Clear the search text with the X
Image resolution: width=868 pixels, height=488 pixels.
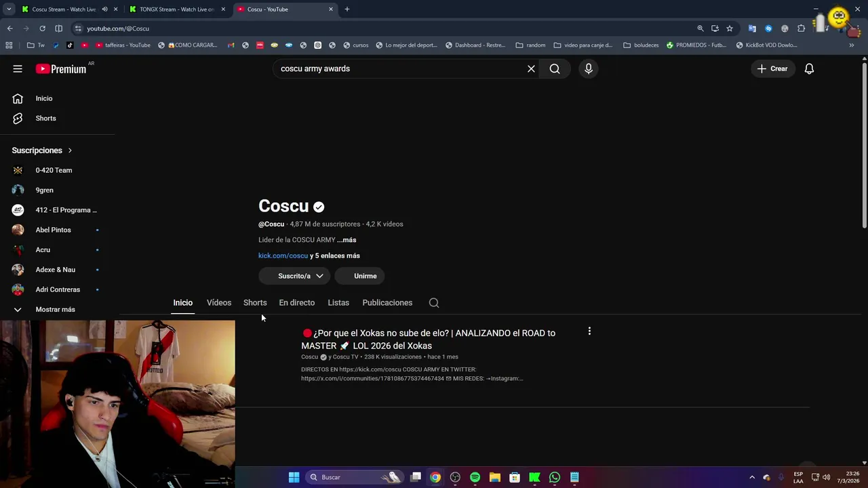pyautogui.click(x=531, y=68)
